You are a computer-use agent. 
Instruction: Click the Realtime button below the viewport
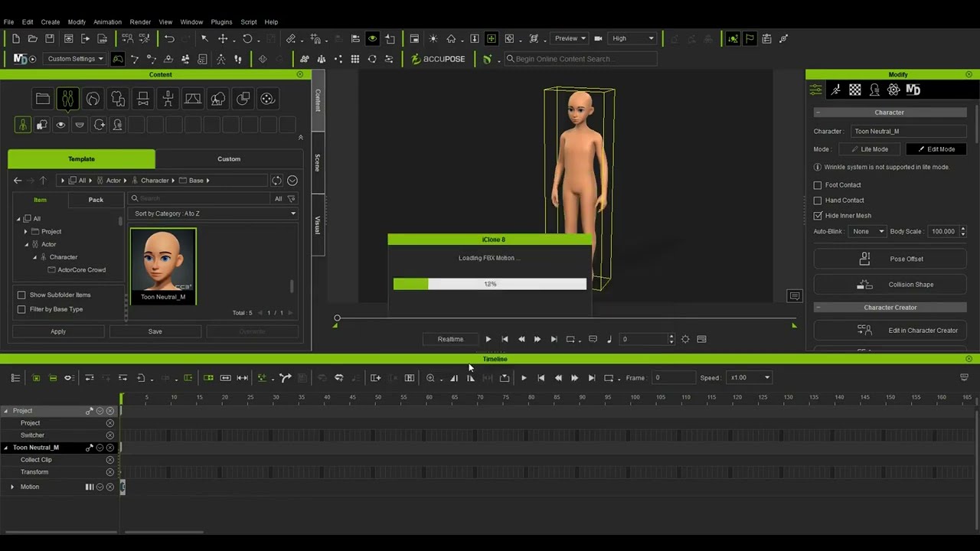(x=450, y=339)
